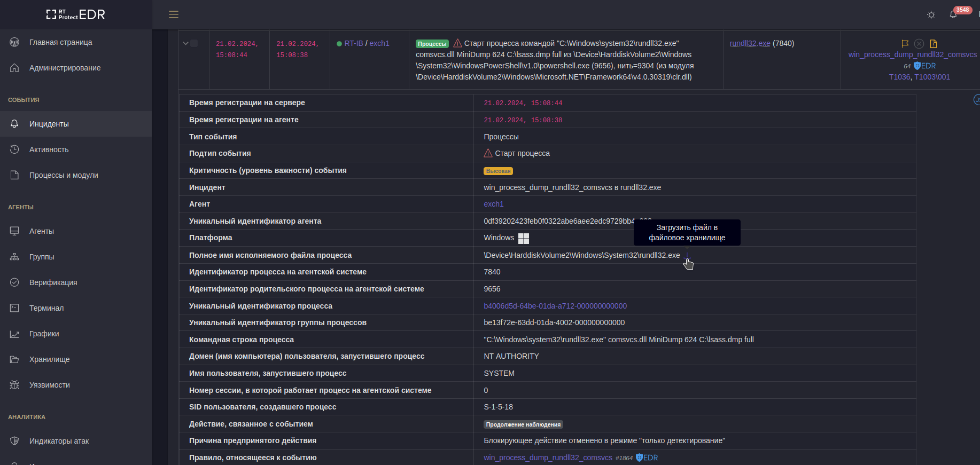
Task: Switch theme with the sun icon
Action: [x=931, y=15]
